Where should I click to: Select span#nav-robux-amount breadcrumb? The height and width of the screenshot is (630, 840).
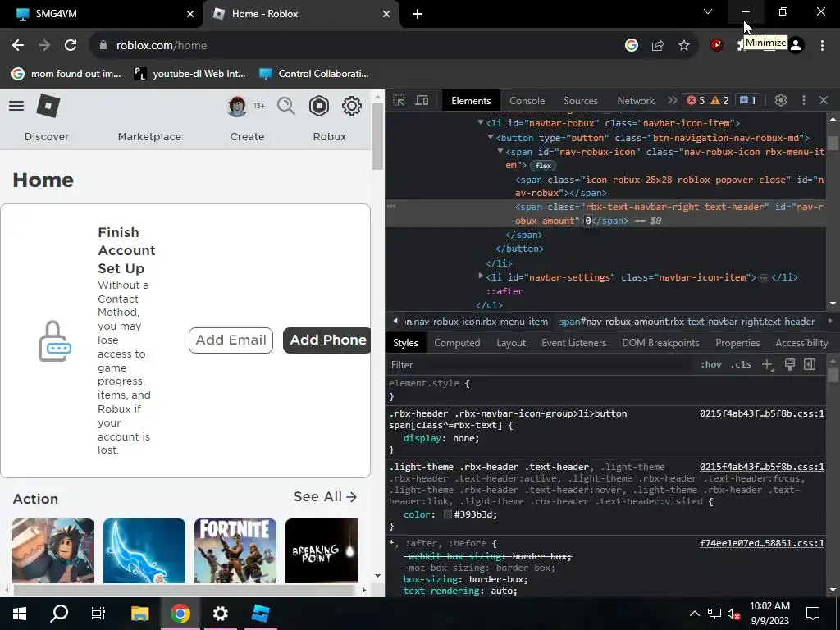687,322
